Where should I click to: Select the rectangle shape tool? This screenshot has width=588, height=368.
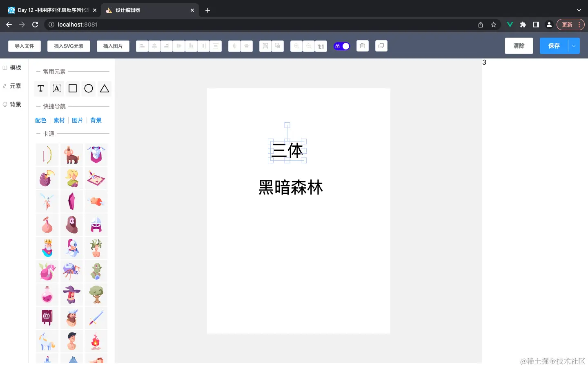[x=72, y=88]
